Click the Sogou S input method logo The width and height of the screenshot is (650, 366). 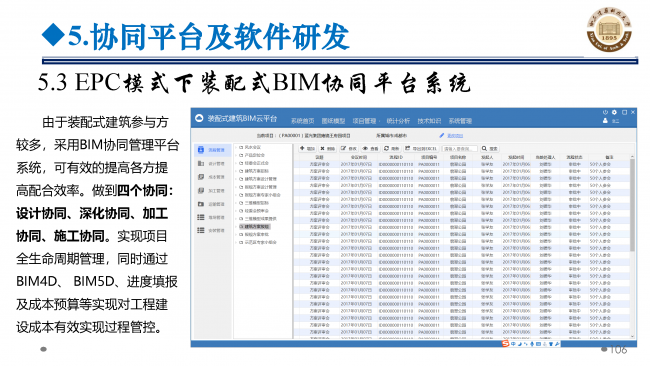[505, 344]
